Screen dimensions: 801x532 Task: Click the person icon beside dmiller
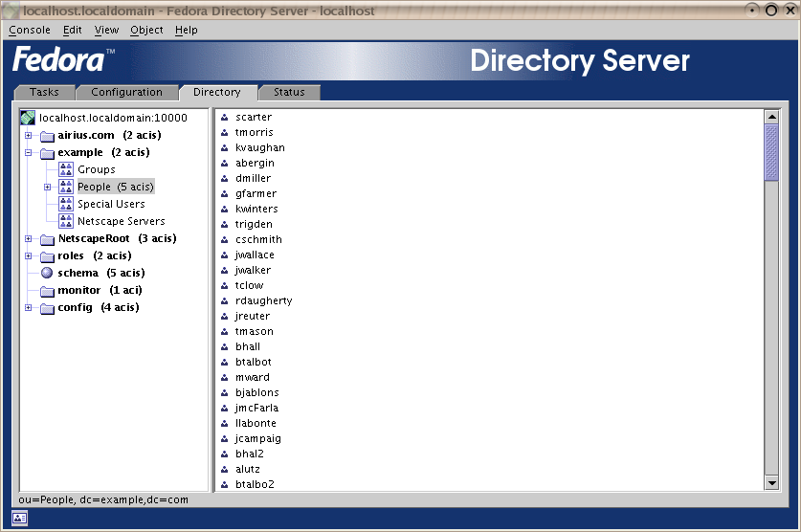coord(224,179)
